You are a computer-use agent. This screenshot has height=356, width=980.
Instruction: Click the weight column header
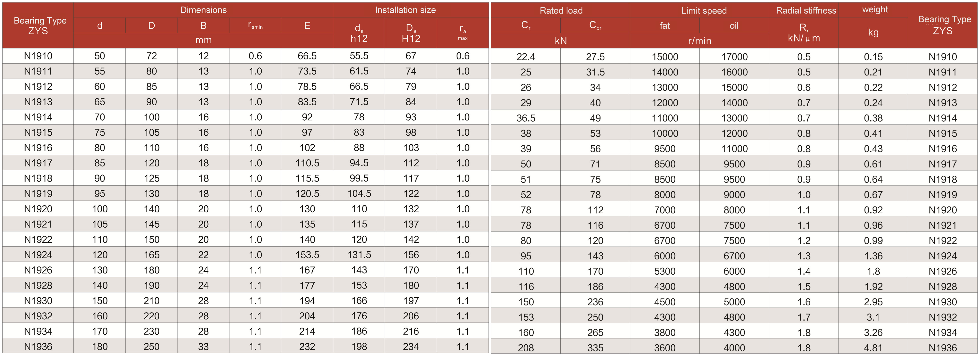pos(875,10)
